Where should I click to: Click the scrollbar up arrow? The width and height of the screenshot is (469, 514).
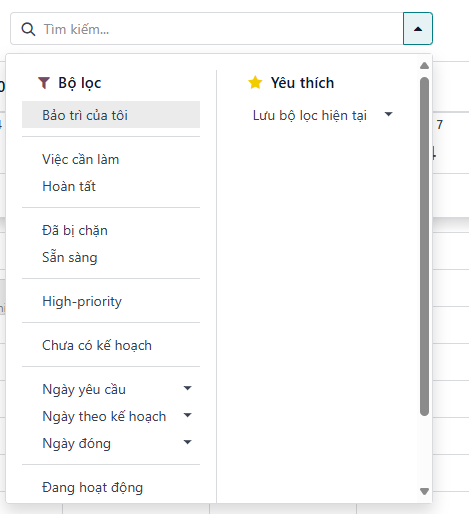(x=424, y=66)
